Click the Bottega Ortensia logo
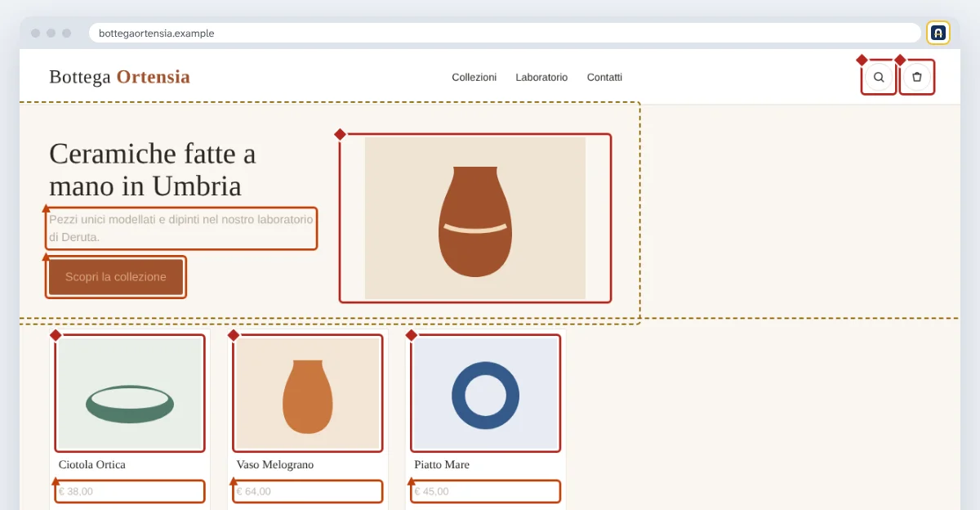 tap(119, 77)
